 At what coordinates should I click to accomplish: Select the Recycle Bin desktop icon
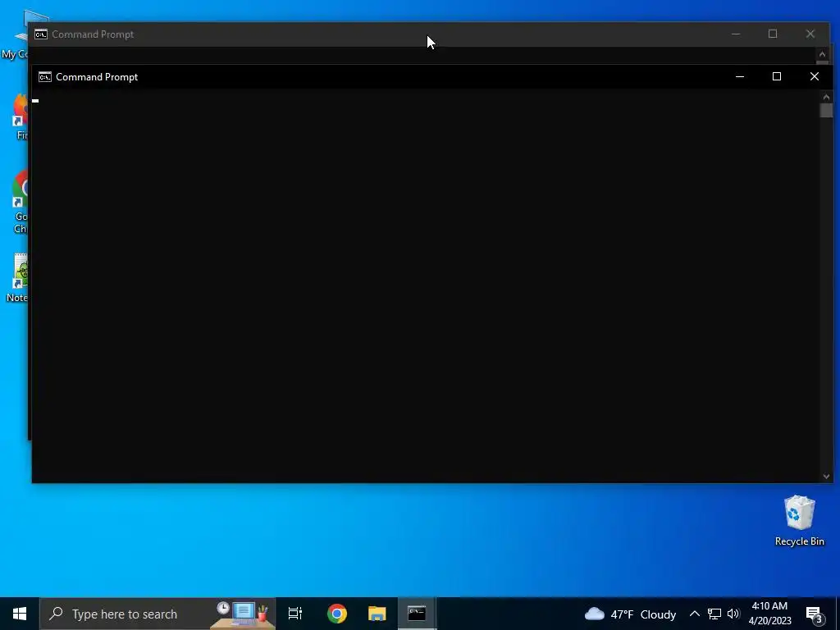[x=799, y=520]
